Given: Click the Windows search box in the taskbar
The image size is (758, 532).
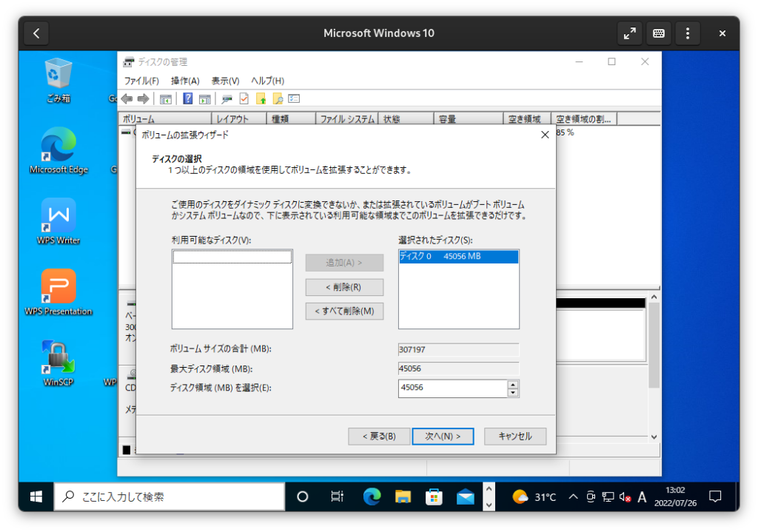Looking at the screenshot, I should tap(170, 496).
